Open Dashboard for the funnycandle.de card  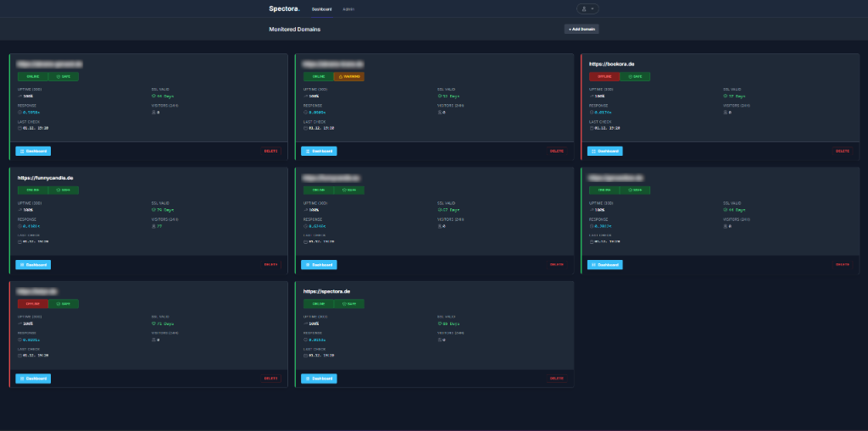34,264
